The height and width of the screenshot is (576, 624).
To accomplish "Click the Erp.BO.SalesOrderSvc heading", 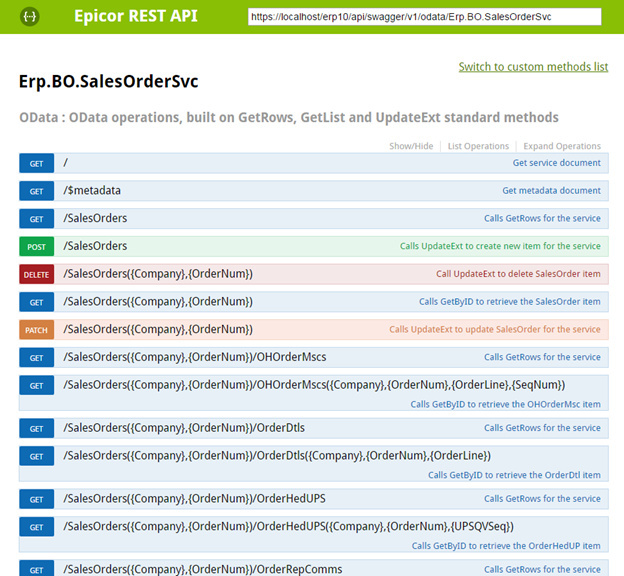I will pos(108,81).
